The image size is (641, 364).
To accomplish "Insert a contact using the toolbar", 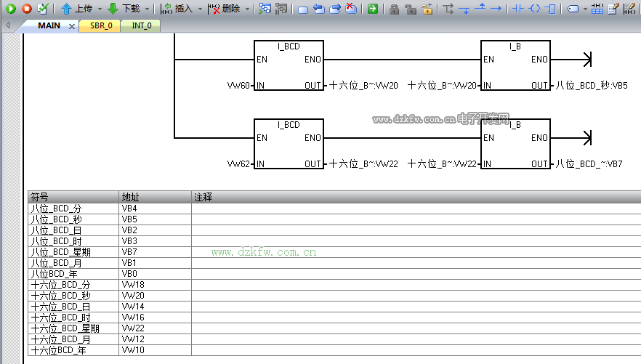I will tap(517, 9).
